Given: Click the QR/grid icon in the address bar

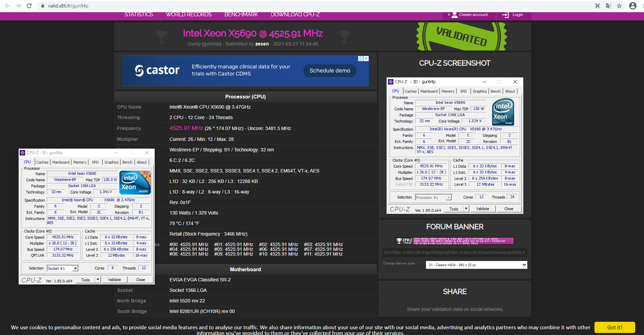Looking at the screenshot, I should click(598, 6).
